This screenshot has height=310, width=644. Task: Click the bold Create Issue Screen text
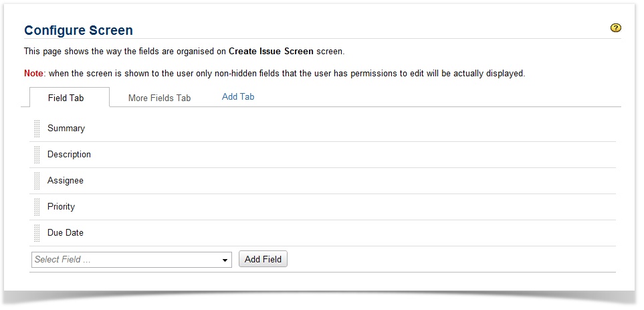click(271, 51)
